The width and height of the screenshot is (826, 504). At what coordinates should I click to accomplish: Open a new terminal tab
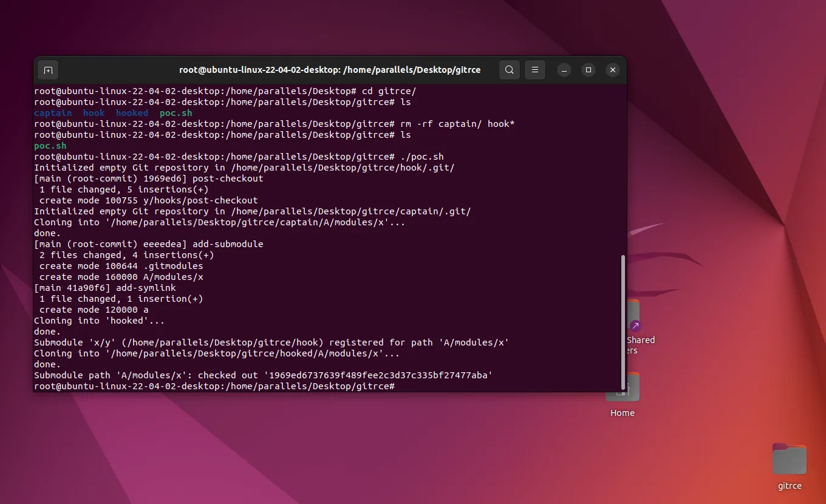pos(48,70)
